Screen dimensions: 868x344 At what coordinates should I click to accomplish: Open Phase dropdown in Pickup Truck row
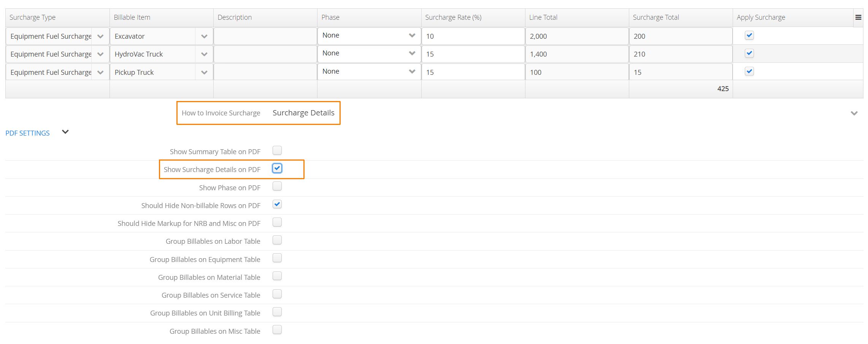pyautogui.click(x=412, y=71)
